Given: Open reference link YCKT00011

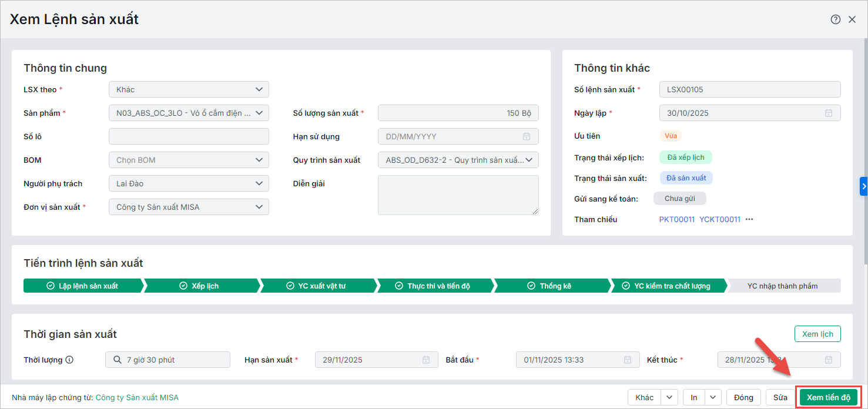Looking at the screenshot, I should click(720, 219).
